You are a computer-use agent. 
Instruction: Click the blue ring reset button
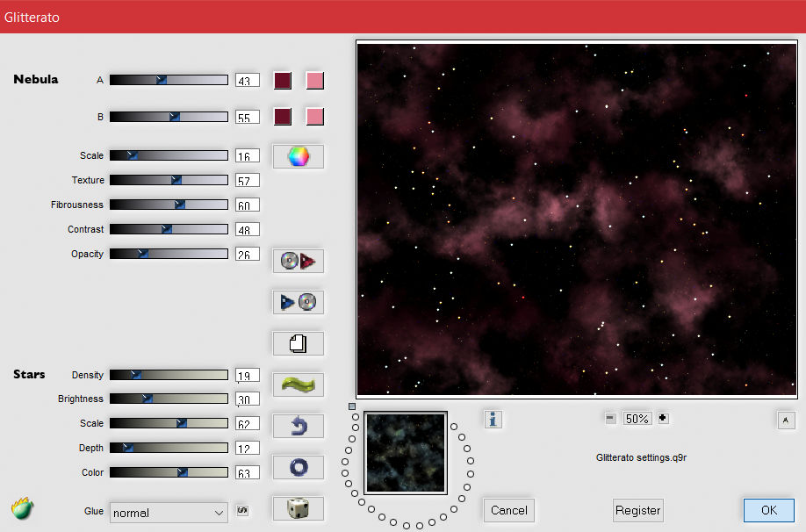click(x=299, y=467)
